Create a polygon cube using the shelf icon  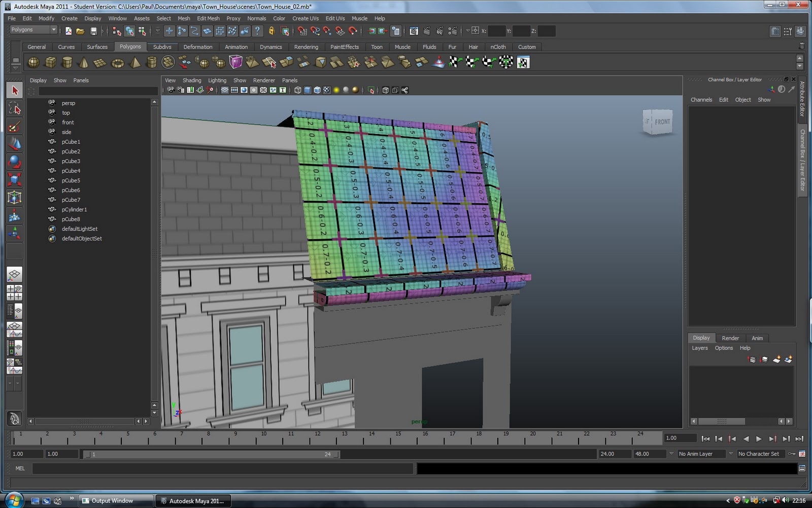point(51,62)
